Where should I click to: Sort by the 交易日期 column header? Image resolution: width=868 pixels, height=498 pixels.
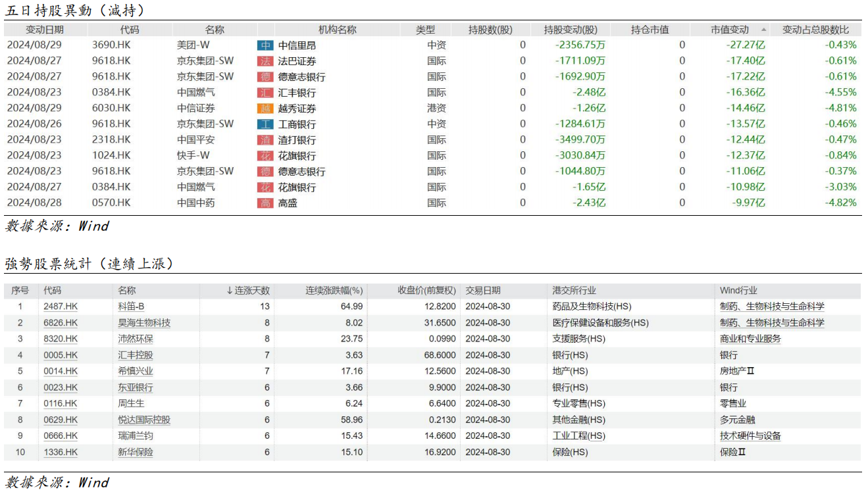pos(483,291)
